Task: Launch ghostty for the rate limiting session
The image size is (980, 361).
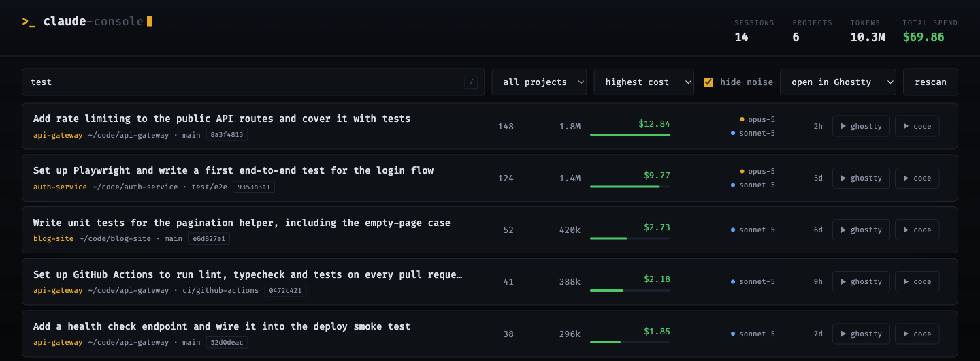Action: (x=861, y=126)
